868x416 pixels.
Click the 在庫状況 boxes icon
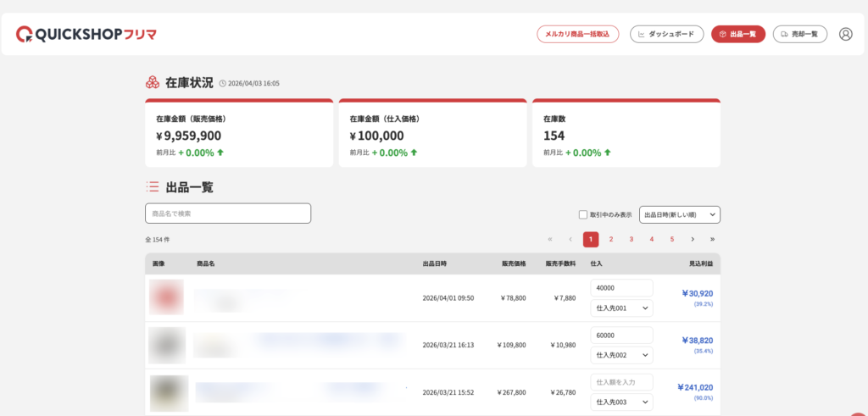point(153,83)
